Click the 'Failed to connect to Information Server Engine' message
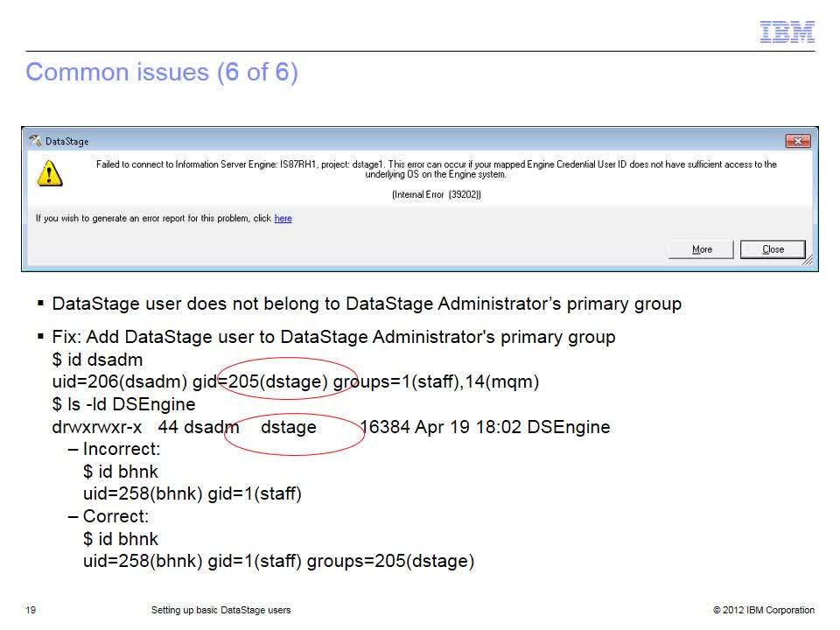This screenshot has width=840, height=630. [436, 169]
